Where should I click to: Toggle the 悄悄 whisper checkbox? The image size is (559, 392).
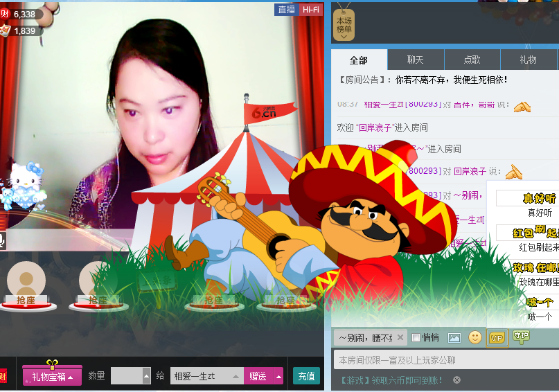click(416, 337)
